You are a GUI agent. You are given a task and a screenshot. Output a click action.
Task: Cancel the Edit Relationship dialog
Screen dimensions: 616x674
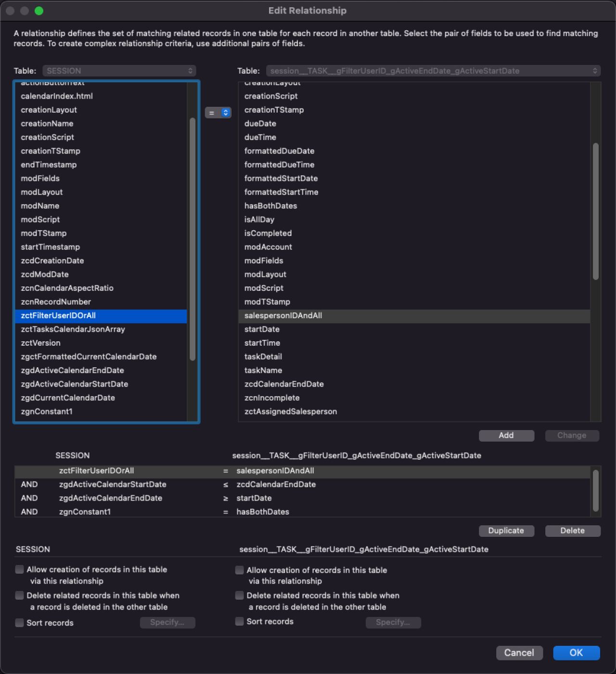click(x=519, y=653)
